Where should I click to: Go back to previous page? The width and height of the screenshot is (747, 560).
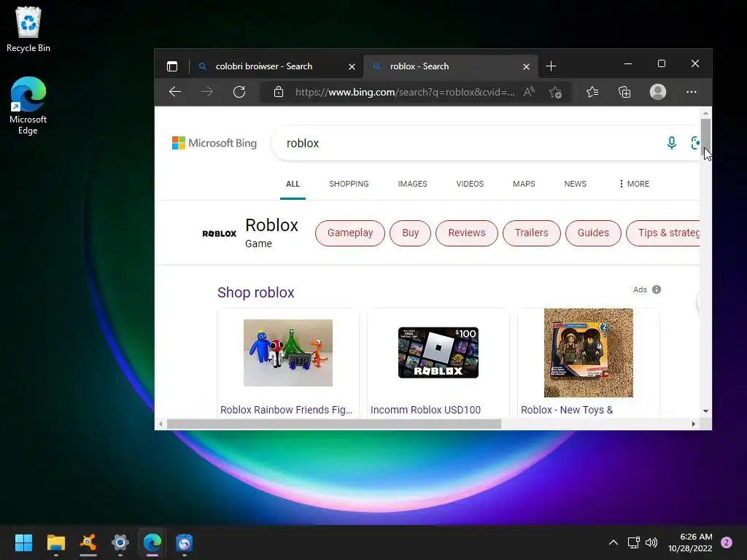[x=175, y=92]
